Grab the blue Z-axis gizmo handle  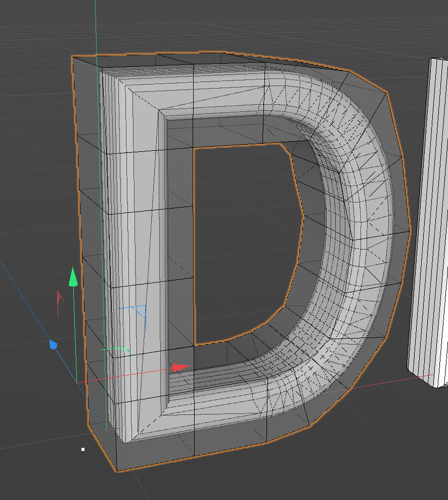[x=53, y=345]
